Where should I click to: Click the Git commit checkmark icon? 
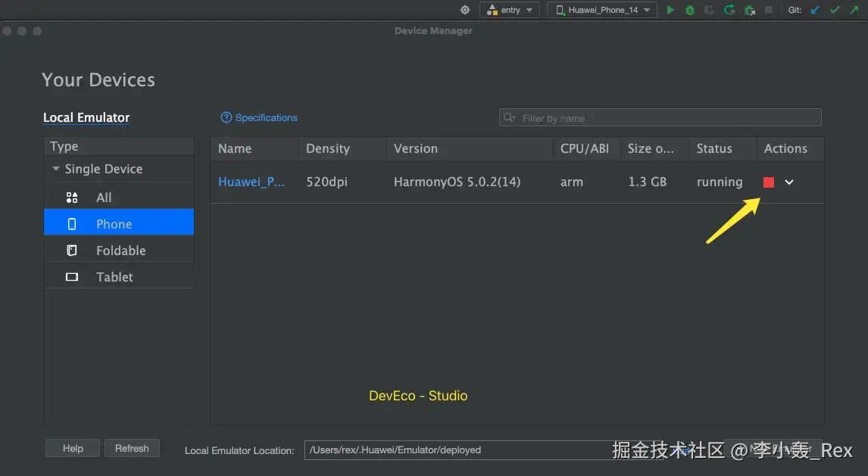pyautogui.click(x=835, y=10)
